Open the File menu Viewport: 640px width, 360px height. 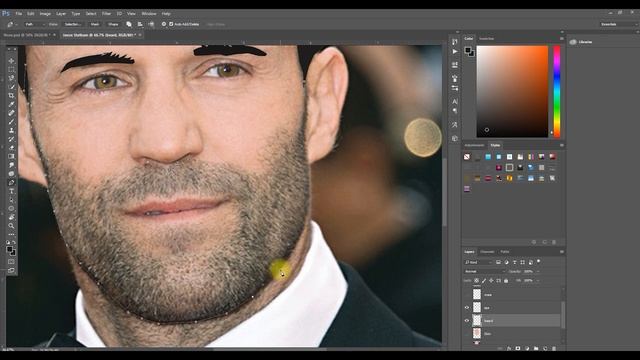coord(19,13)
